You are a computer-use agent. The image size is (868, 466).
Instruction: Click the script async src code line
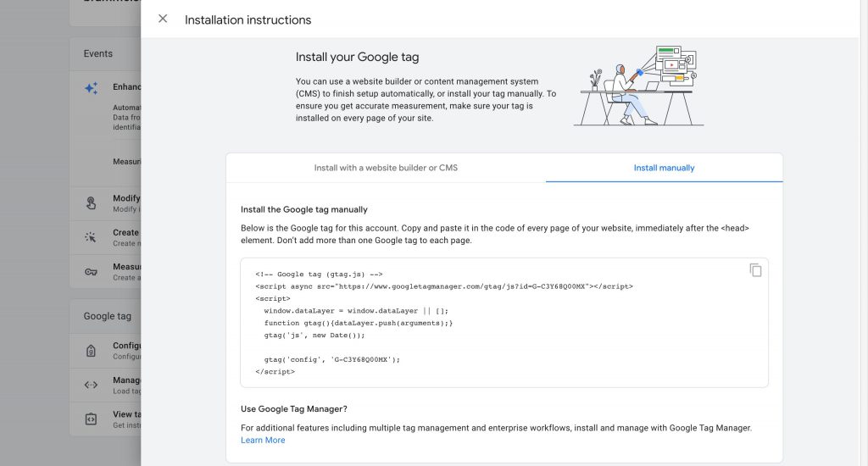click(444, 286)
